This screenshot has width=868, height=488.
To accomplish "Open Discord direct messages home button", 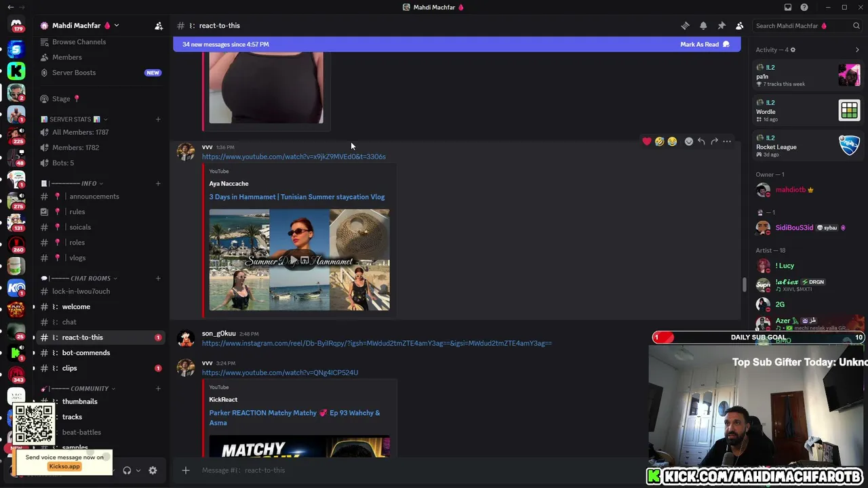I will point(16,25).
